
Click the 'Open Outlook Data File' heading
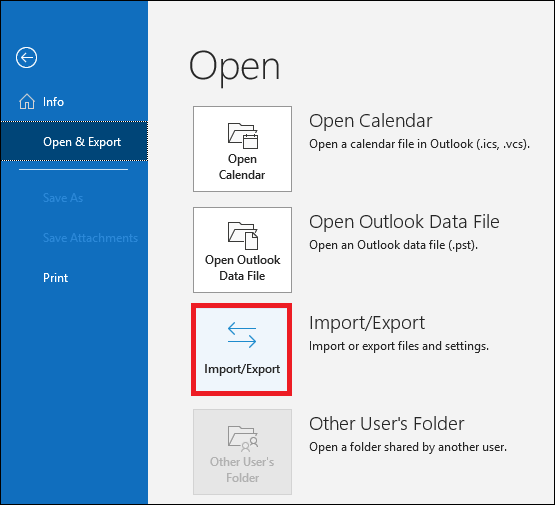tap(404, 222)
